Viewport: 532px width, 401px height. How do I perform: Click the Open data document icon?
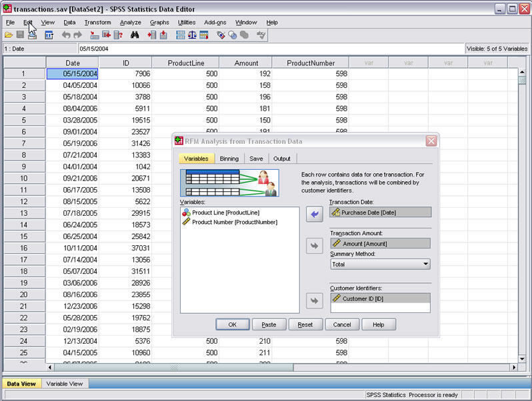click(9, 35)
